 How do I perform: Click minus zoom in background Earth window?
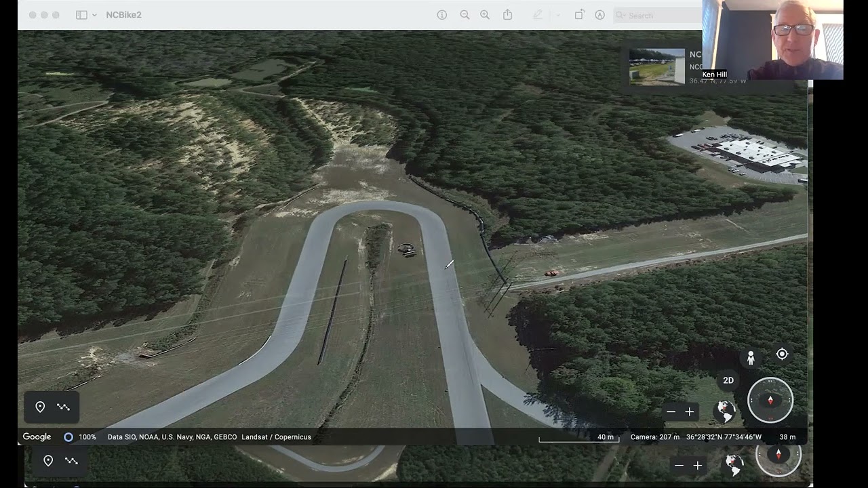(x=679, y=466)
